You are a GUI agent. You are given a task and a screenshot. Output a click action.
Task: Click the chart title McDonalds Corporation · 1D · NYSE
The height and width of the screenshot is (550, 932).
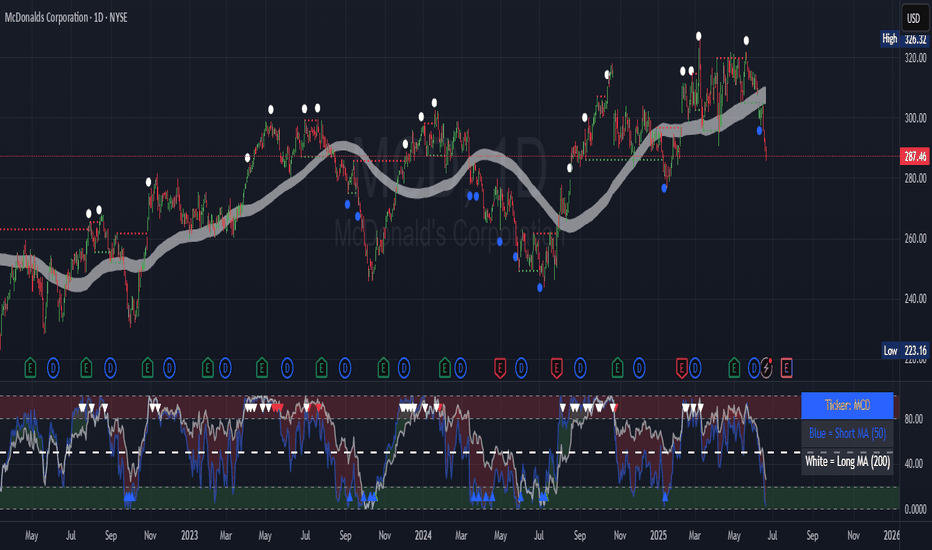click(x=66, y=17)
